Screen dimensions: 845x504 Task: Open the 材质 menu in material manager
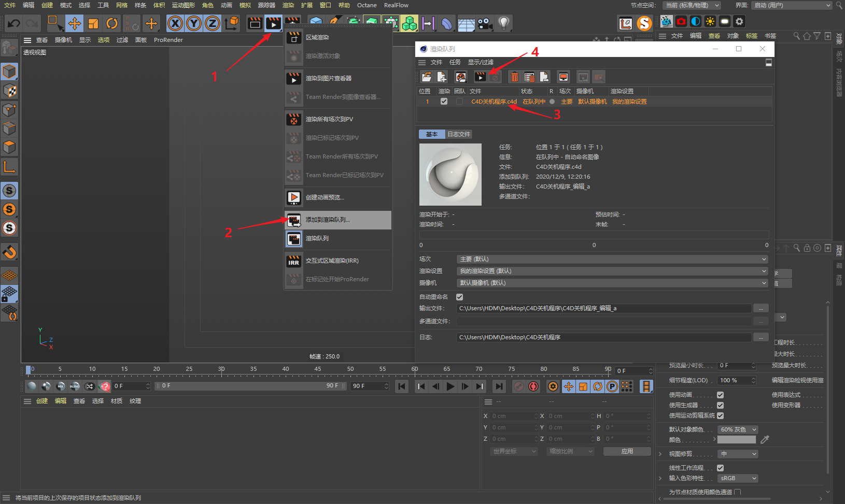[117, 401]
